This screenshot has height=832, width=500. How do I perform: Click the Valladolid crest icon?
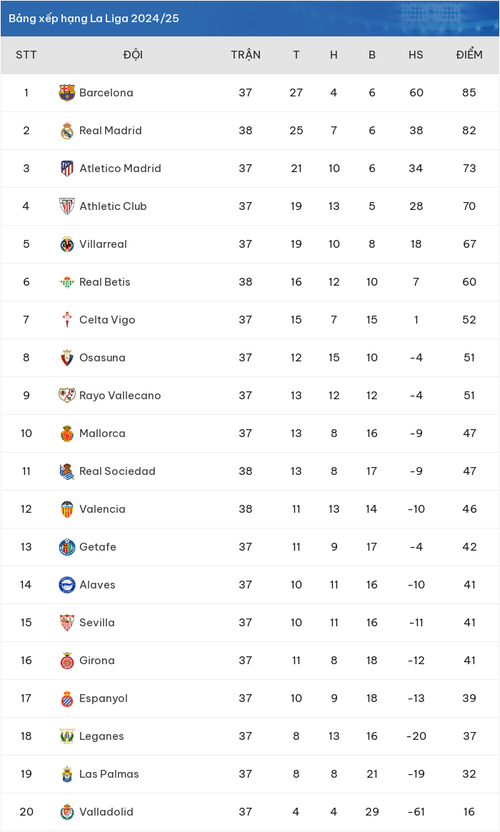pos(67,812)
